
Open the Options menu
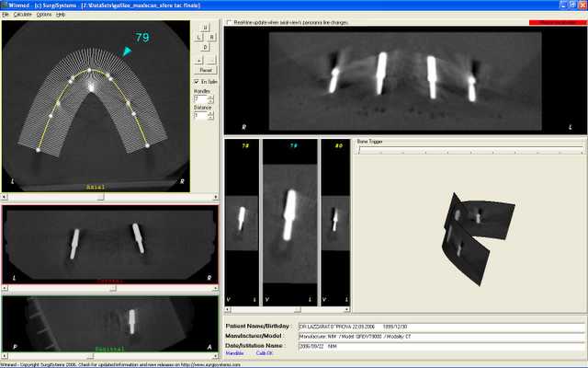[44, 15]
